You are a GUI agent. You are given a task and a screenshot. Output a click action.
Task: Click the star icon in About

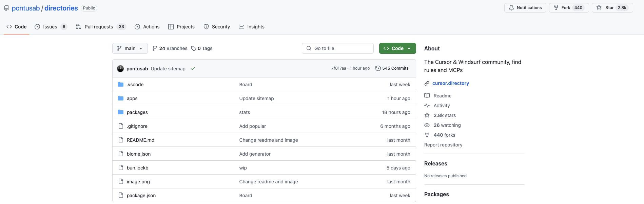[x=427, y=115]
